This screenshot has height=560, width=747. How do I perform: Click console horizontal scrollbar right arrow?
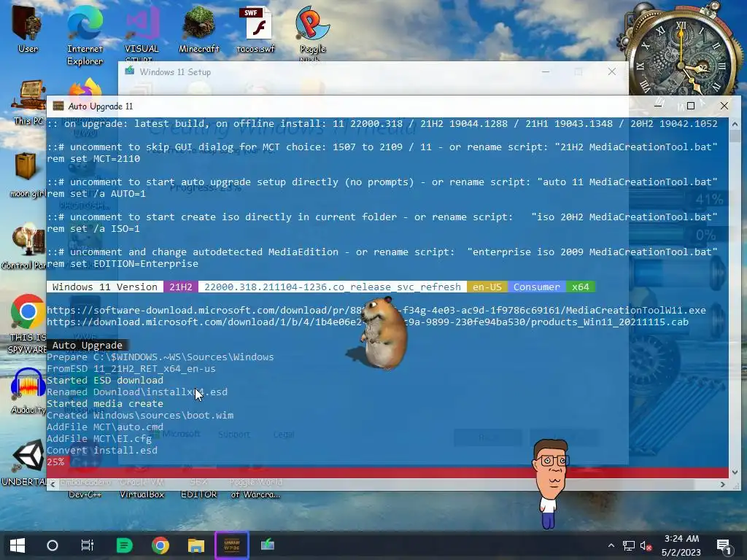coord(723,484)
